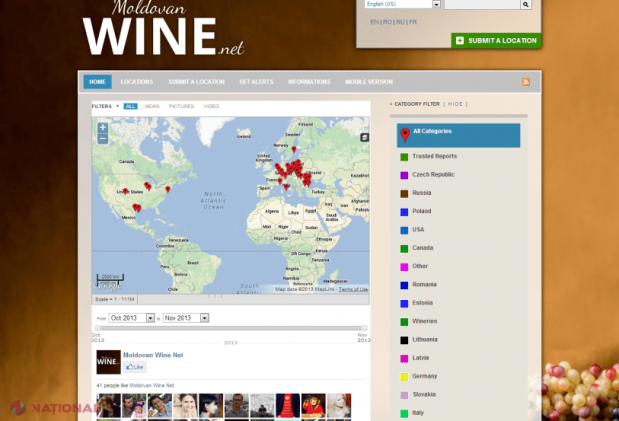This screenshot has height=421, width=619.
Task: Filter by Italy category
Action: click(x=418, y=413)
